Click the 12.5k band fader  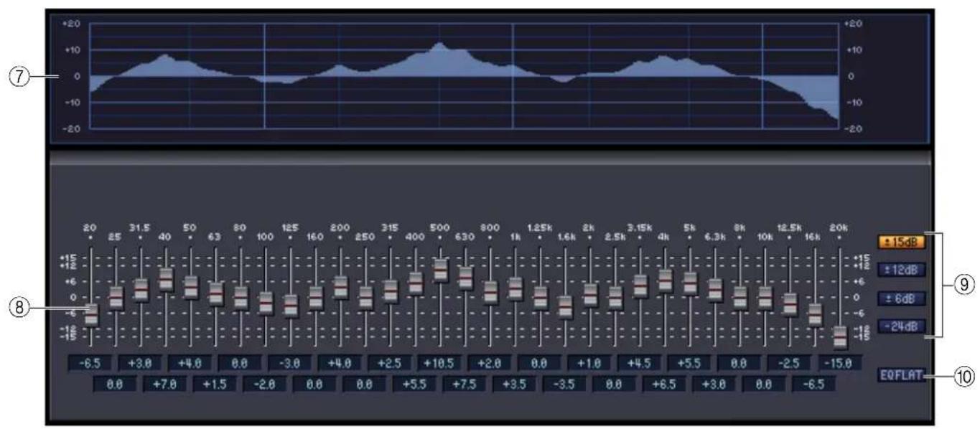(x=789, y=303)
